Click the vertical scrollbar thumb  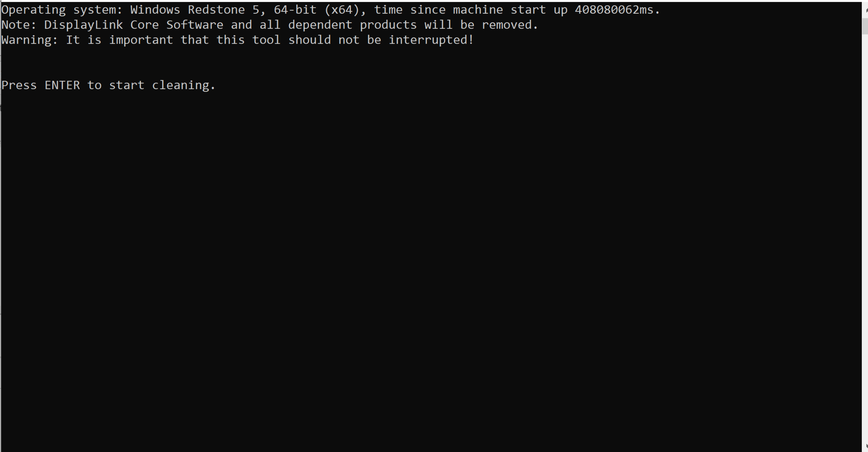click(x=865, y=26)
